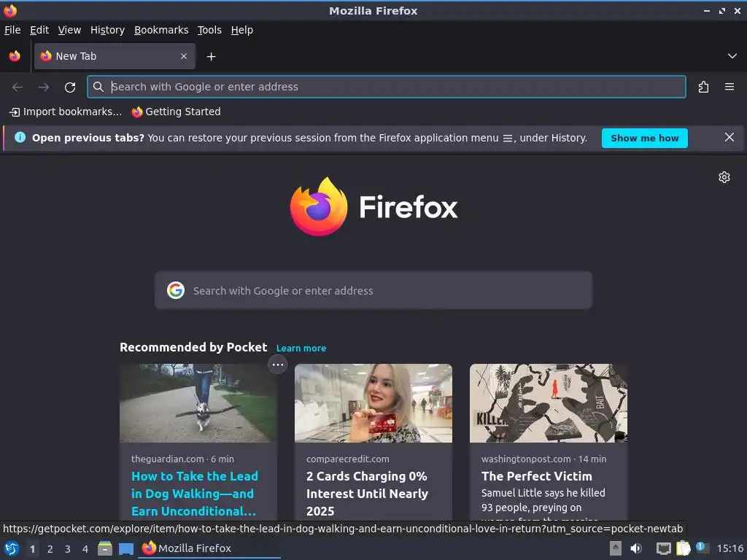The width and height of the screenshot is (747, 560).
Task: Focus the top address bar field
Action: [387, 87]
